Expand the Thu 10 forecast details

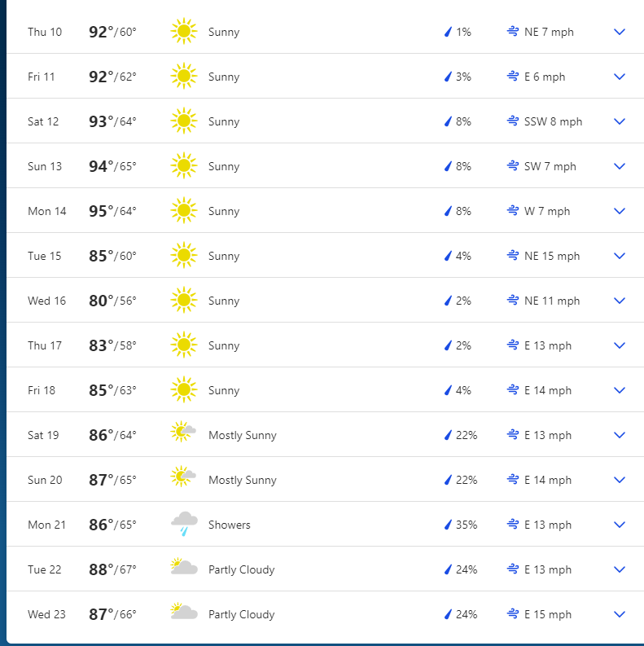point(620,32)
